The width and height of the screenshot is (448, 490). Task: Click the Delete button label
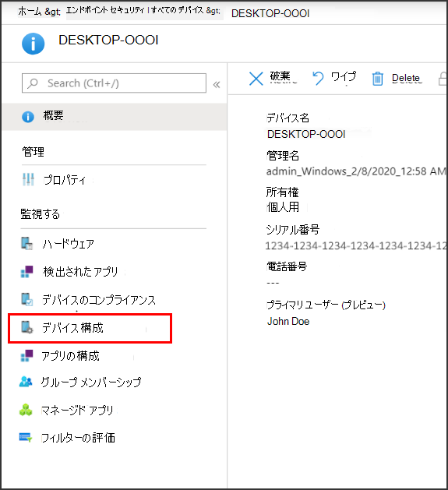[406, 78]
